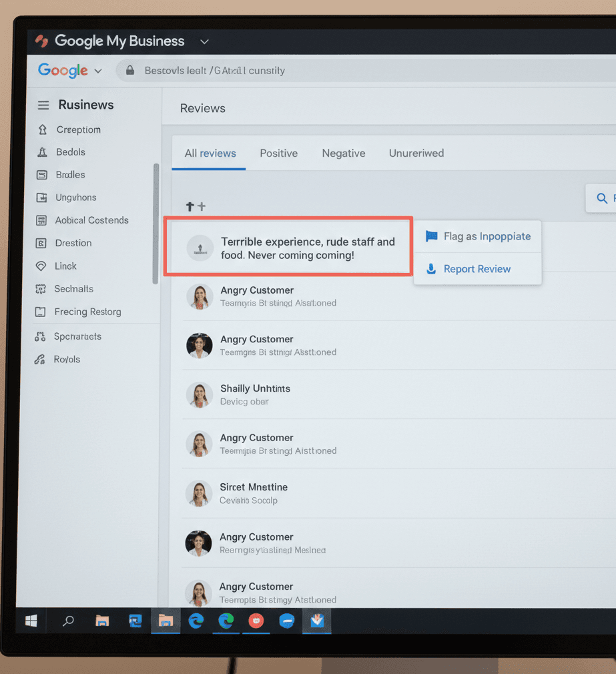Click the sort arrow-plus icon above reviews
The height and width of the screenshot is (674, 616).
tap(196, 207)
